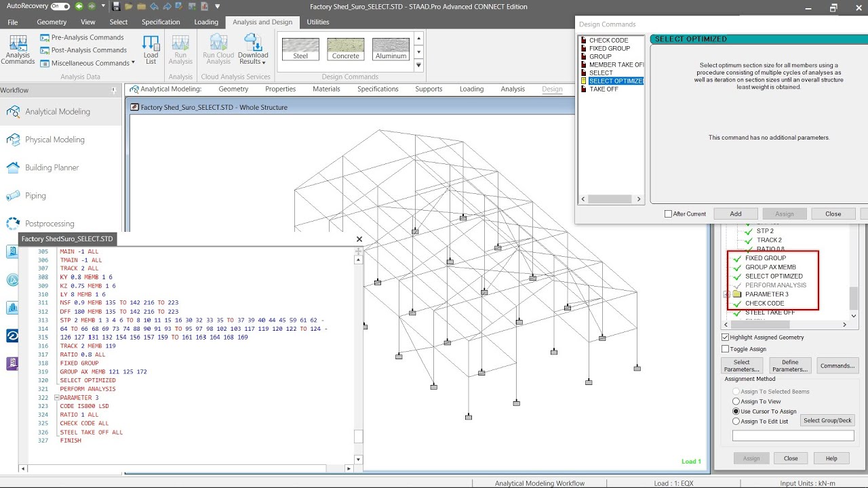Uncheck Highlight Assigned Geometry
The image size is (868, 488).
[726, 338]
